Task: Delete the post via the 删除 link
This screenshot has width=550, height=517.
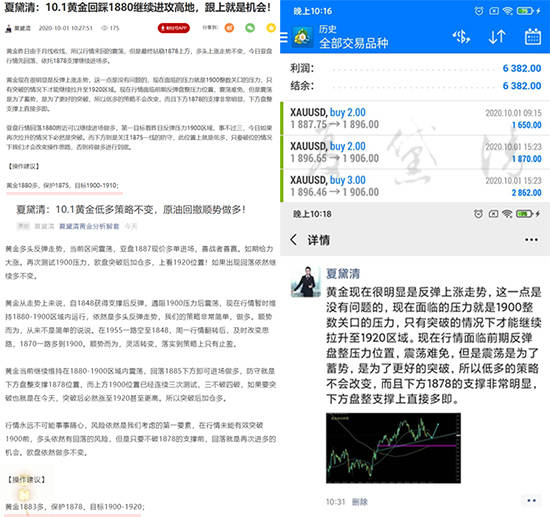Action: coord(360,502)
